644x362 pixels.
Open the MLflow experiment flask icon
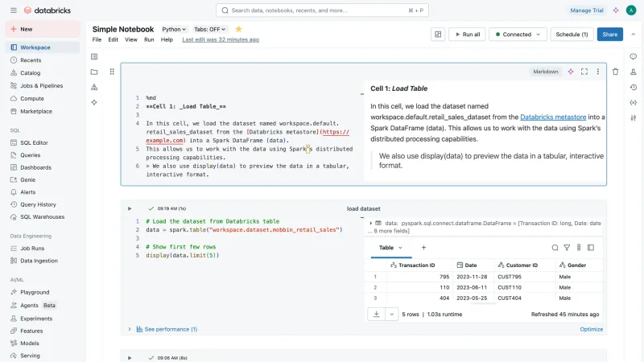pos(634,72)
